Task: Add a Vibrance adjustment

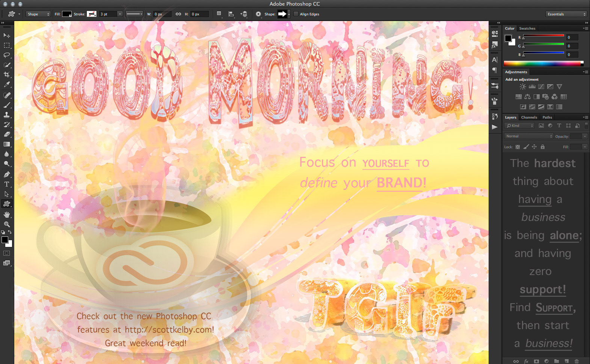Action: (x=560, y=87)
